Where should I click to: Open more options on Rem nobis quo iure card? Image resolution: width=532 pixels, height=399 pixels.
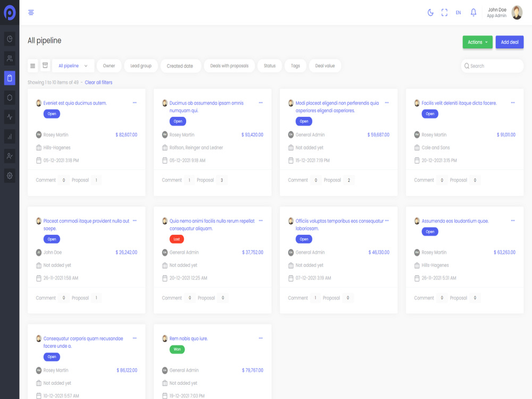(x=261, y=338)
